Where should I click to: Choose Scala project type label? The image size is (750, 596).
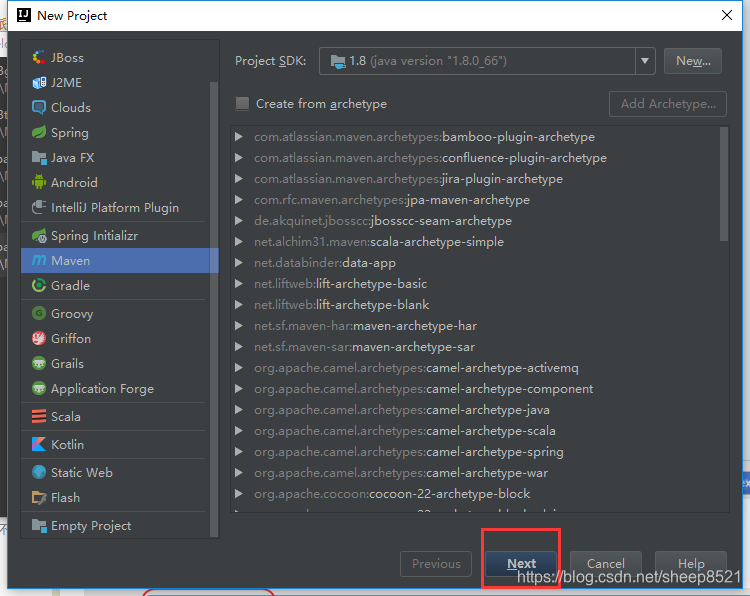point(66,417)
